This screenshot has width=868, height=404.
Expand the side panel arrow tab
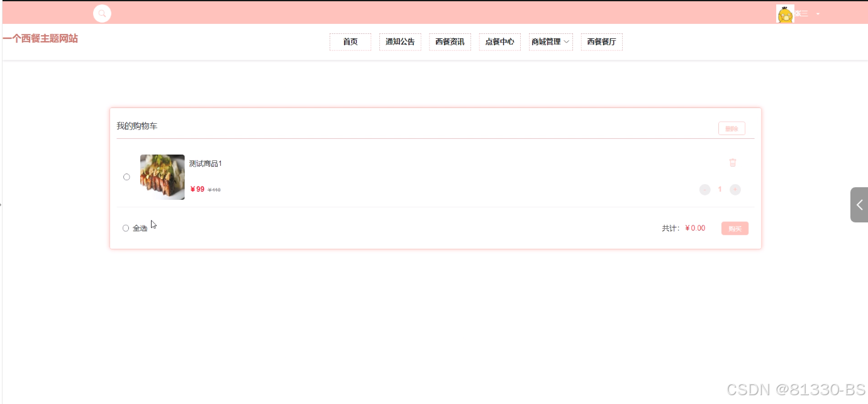tap(859, 205)
